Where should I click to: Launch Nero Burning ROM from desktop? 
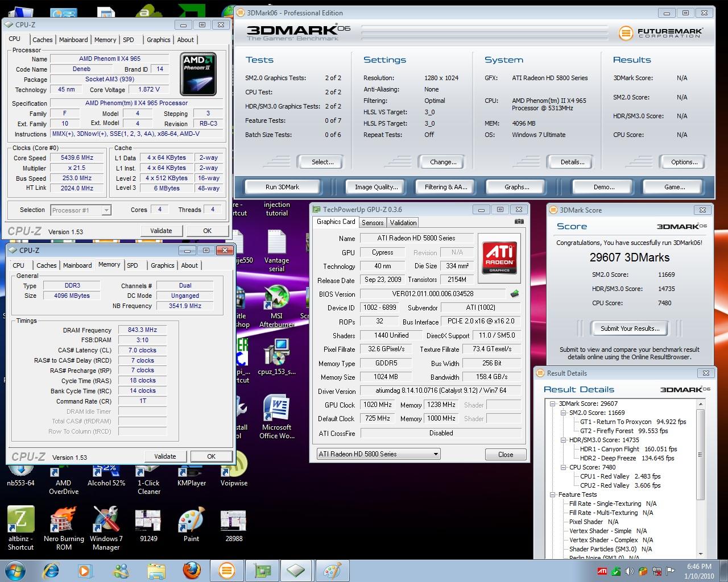pyautogui.click(x=64, y=528)
